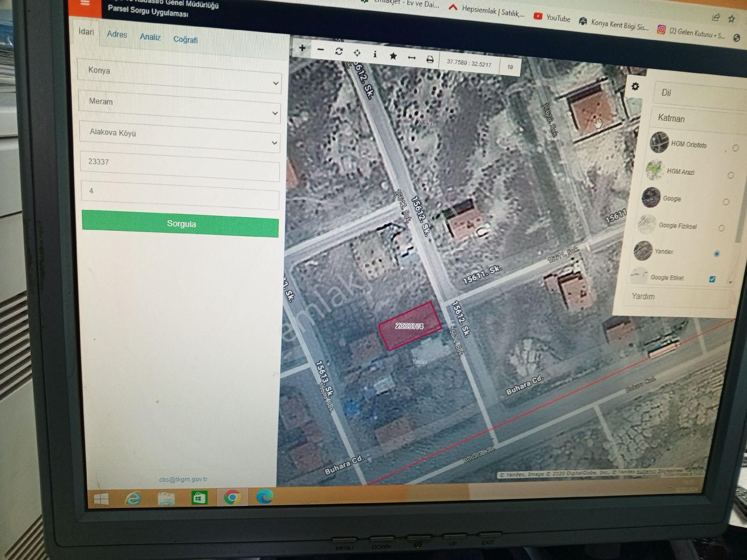Open the settings gear on map panel
Viewport: 747px width, 560px height.
(635, 86)
